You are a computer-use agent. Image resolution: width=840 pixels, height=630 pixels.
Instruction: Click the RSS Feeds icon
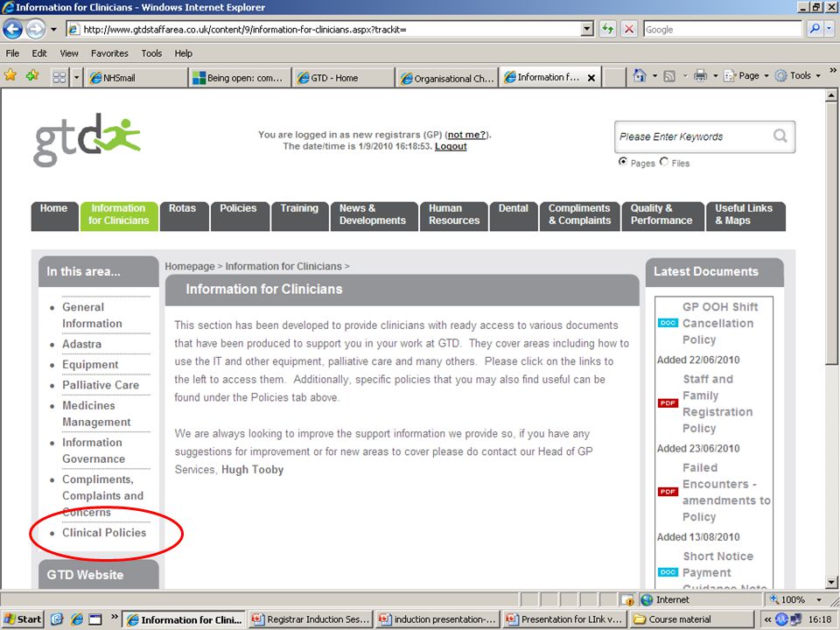coord(669,76)
